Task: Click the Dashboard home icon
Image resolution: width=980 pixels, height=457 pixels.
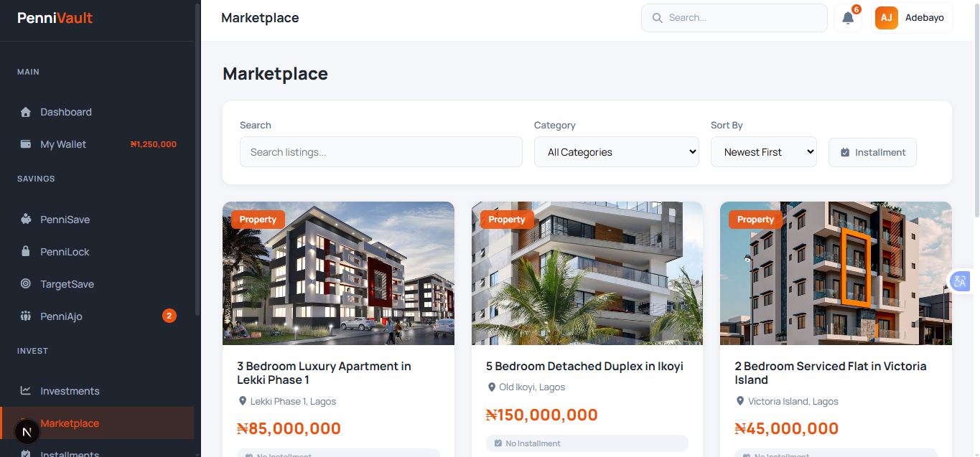Action: point(26,112)
